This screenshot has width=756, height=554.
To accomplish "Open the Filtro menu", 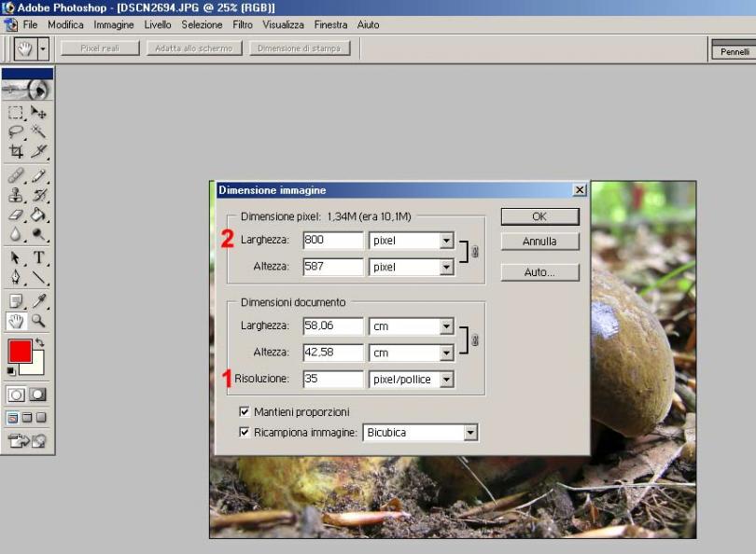I will pyautogui.click(x=243, y=24).
